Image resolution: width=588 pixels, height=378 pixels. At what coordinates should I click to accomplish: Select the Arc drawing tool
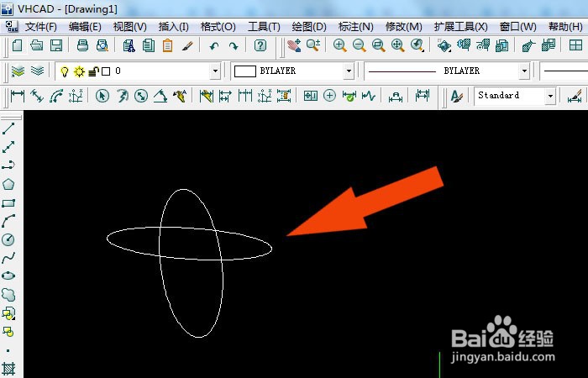pyautogui.click(x=8, y=221)
